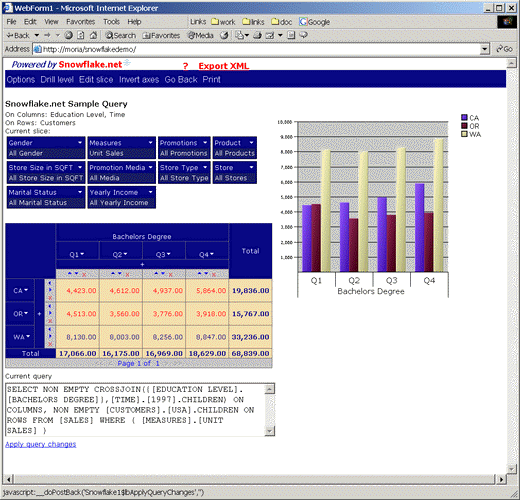Image resolution: width=520 pixels, height=500 pixels.
Task: Click the browser Back arrow button
Action: click(x=18, y=35)
